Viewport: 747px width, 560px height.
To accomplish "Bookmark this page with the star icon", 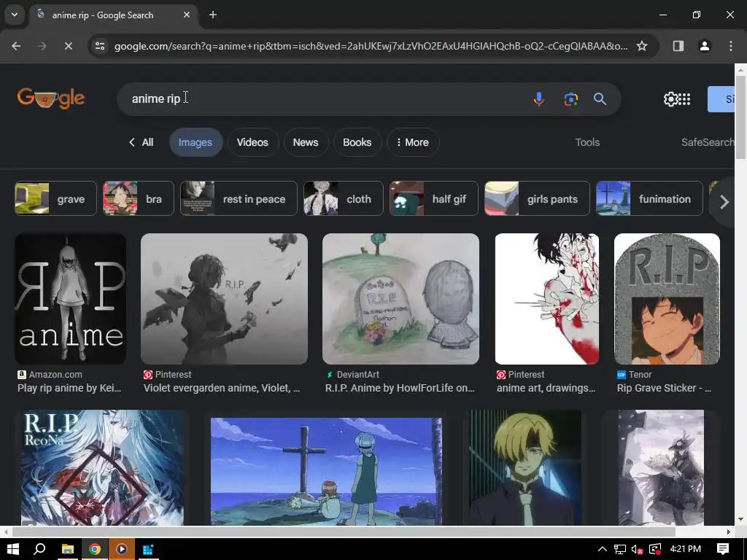I will point(642,46).
